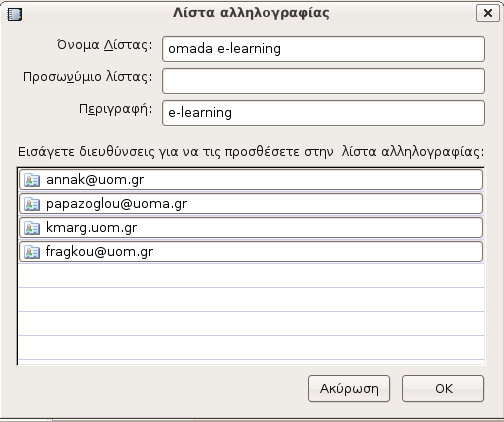The image size is (504, 422).
Task: Click the Προσωνύμιο λίστας label
Action: 87,77
